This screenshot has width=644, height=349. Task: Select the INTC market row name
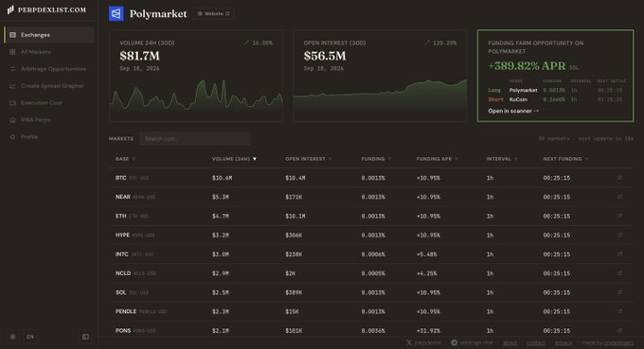coord(121,253)
